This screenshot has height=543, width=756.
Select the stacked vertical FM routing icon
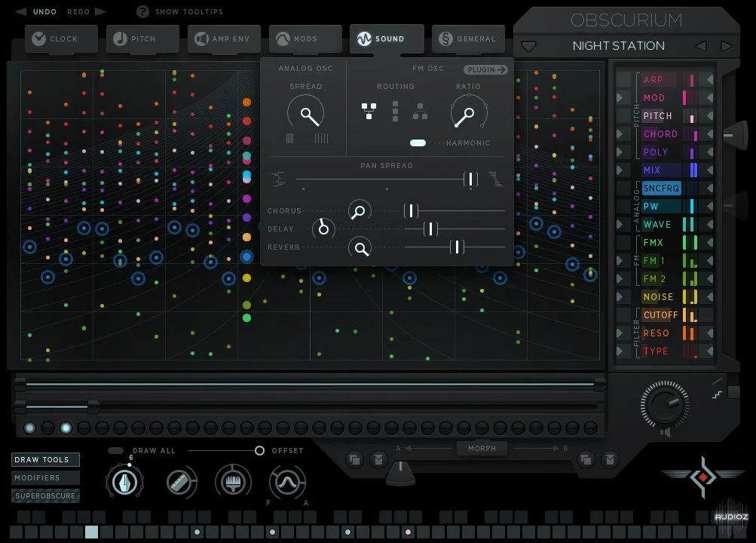point(396,112)
